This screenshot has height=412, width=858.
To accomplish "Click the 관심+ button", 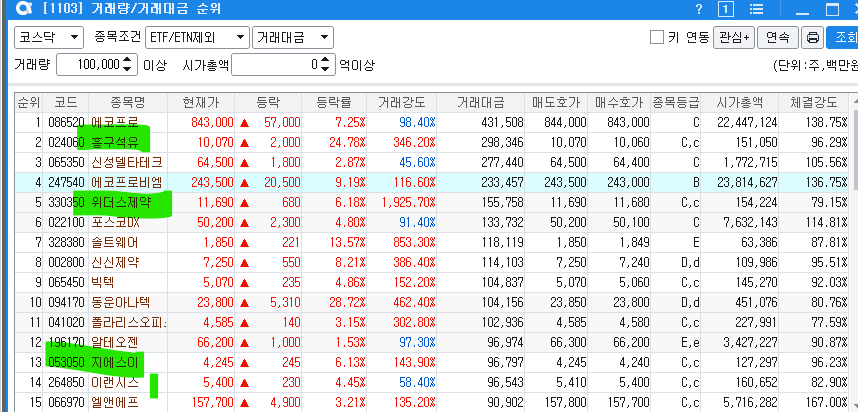I will pyautogui.click(x=734, y=37).
